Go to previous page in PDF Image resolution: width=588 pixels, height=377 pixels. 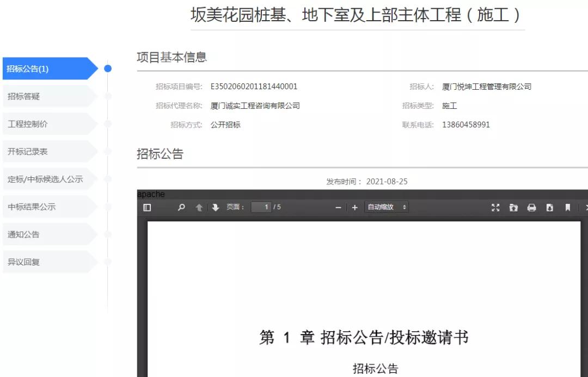199,207
